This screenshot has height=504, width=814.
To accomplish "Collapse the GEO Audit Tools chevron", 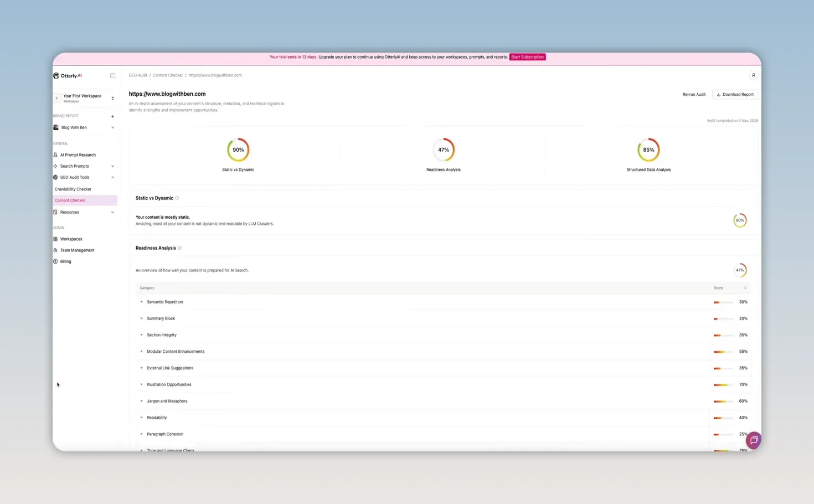I will point(112,177).
